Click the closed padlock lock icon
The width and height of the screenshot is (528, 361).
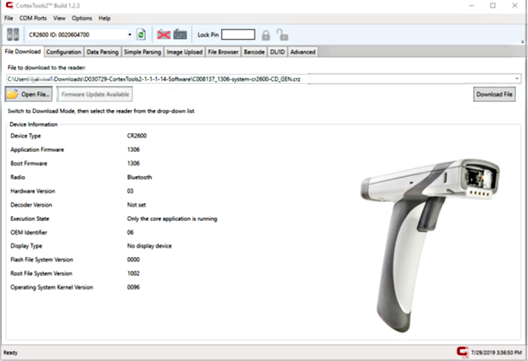tap(266, 35)
